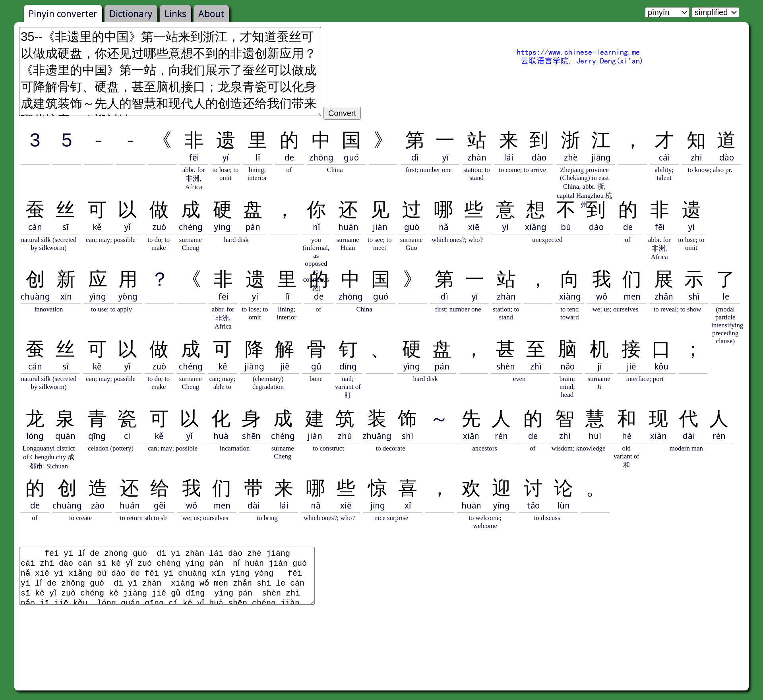Click the definition 'Zhejiang province (Chekiang) in east'
The height and width of the screenshot is (700, 763).
pyautogui.click(x=584, y=174)
